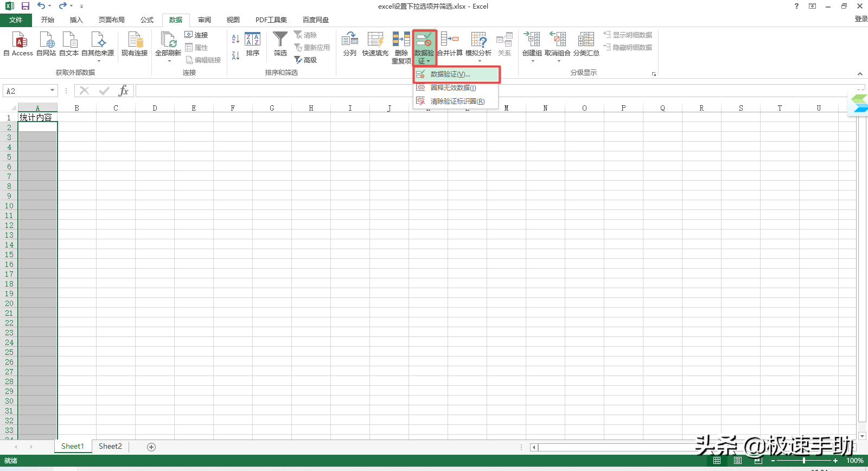868x471 pixels.
Task: Click the Save icon in quick access toolbar
Action: pyautogui.click(x=25, y=6)
